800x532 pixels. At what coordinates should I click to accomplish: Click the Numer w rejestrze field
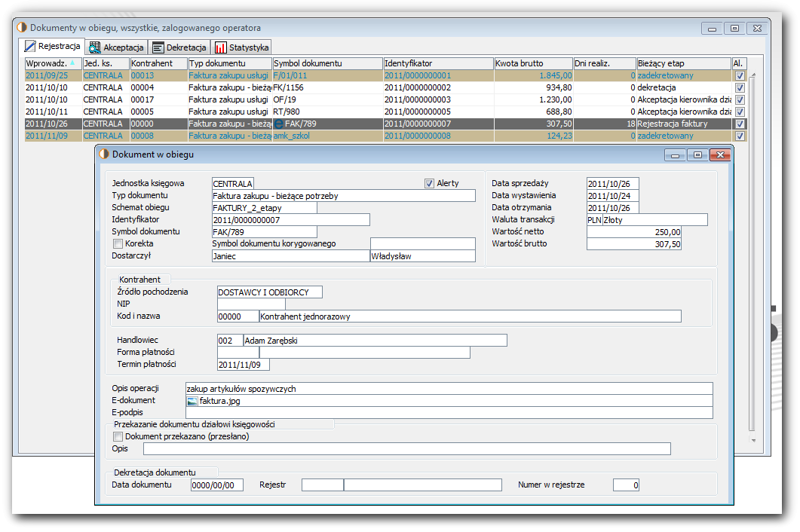coord(626,485)
